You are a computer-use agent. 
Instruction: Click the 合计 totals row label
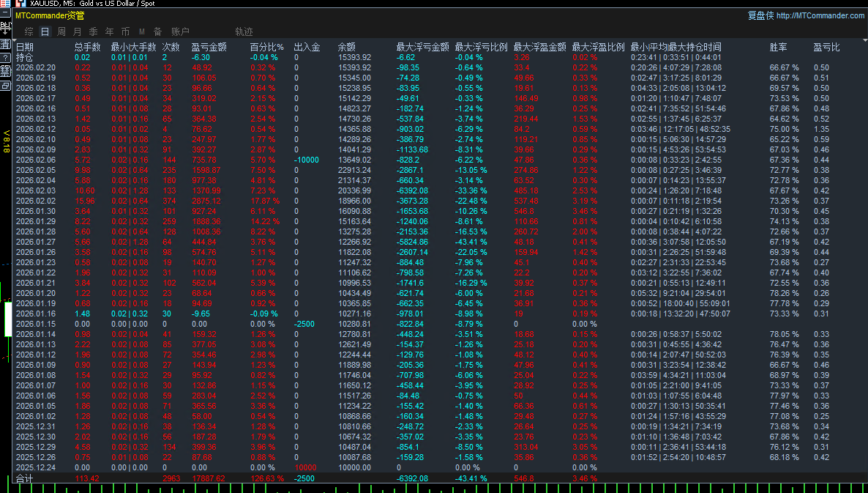point(24,478)
